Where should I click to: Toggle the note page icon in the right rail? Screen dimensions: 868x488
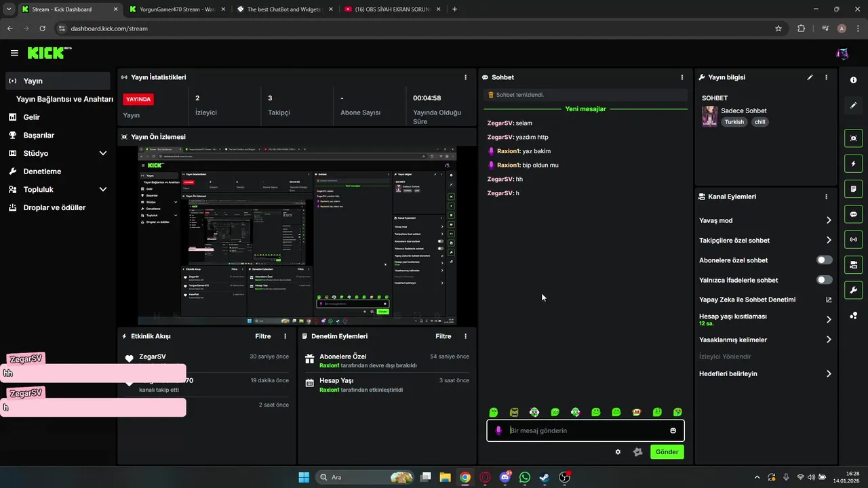(x=853, y=188)
